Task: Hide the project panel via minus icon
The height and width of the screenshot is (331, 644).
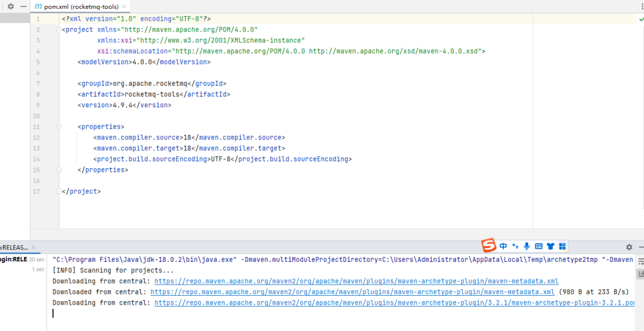Action: click(23, 7)
